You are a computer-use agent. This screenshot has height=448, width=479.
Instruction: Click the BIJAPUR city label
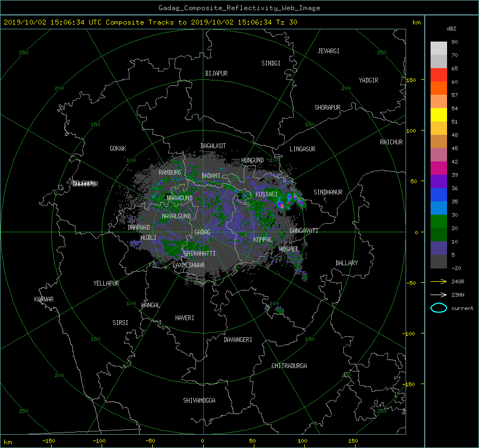pos(216,74)
